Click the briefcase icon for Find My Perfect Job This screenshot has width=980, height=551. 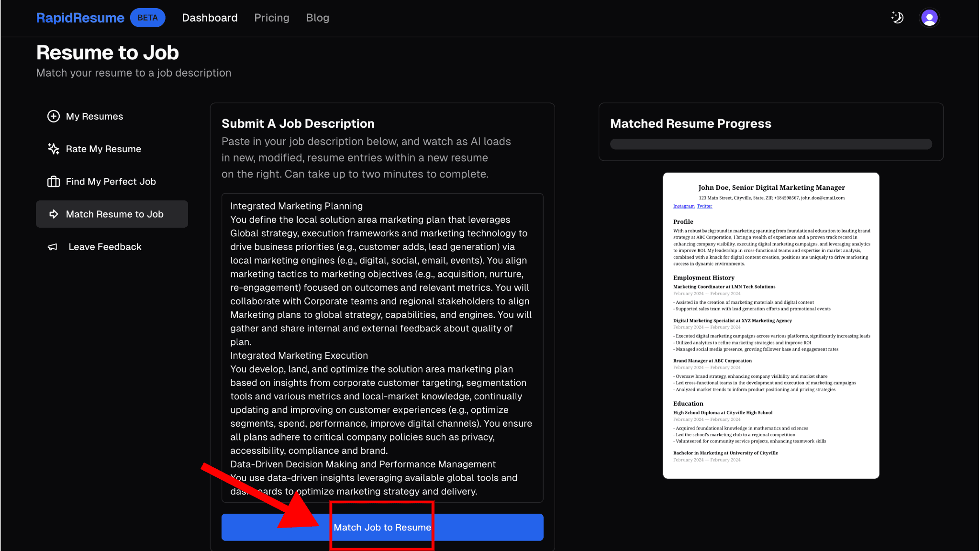(x=54, y=182)
